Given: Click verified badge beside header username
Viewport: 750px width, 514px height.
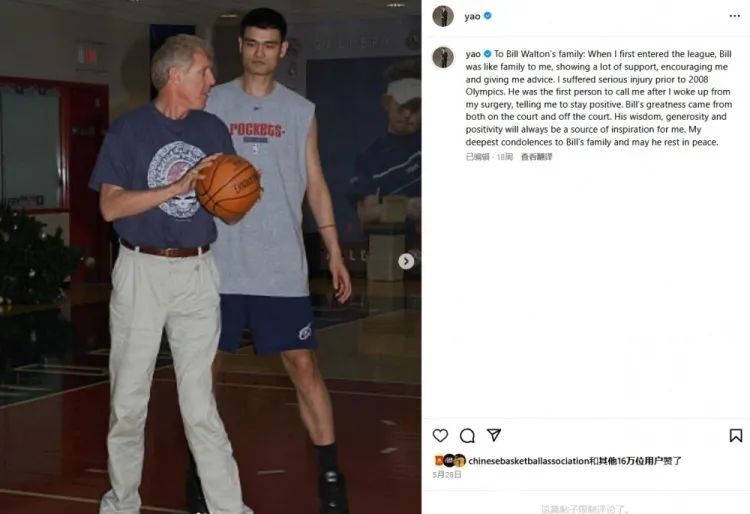Looking at the screenshot, I should (x=487, y=16).
